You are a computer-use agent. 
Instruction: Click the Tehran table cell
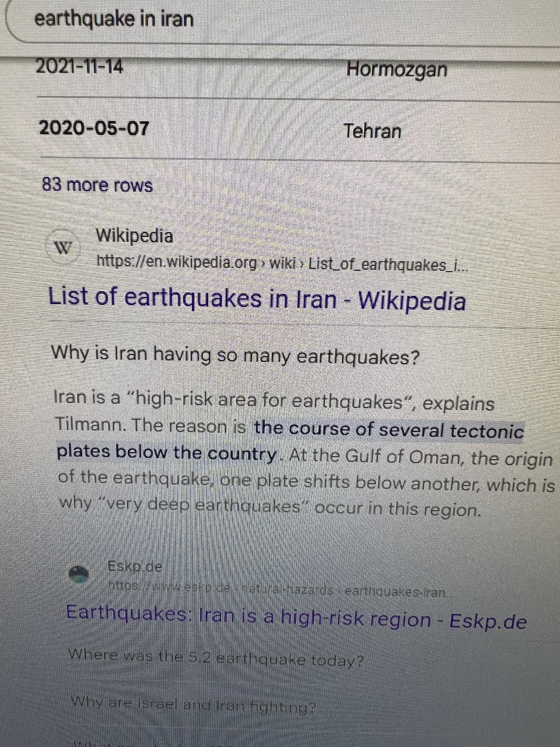(x=372, y=131)
